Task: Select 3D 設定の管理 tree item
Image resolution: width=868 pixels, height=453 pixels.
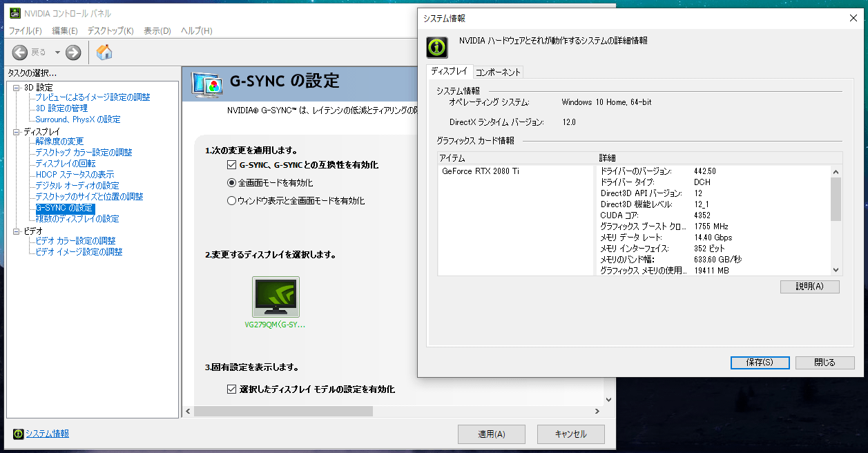Action: (x=61, y=108)
